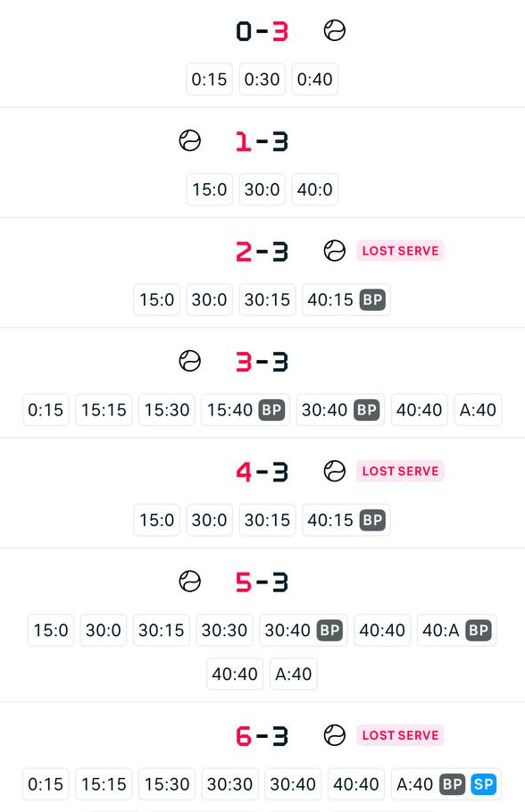525x812 pixels.
Task: Select the 30:30 point chip under 6-3
Action: (229, 784)
